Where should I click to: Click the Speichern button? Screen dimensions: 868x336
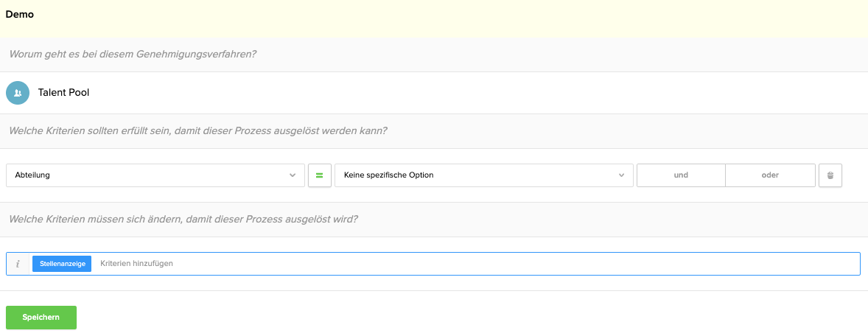(41, 318)
